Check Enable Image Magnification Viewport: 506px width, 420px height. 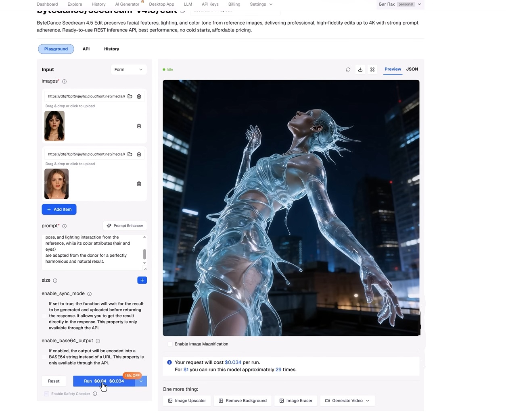click(x=170, y=344)
